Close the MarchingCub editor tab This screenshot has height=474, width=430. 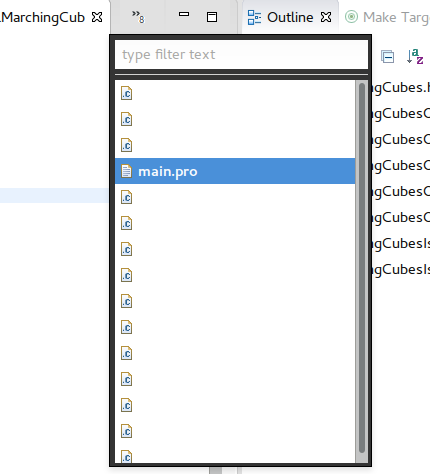click(97, 17)
